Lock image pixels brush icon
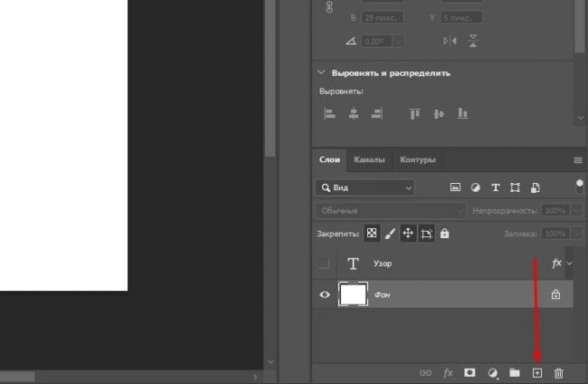The width and height of the screenshot is (588, 384). click(x=390, y=234)
